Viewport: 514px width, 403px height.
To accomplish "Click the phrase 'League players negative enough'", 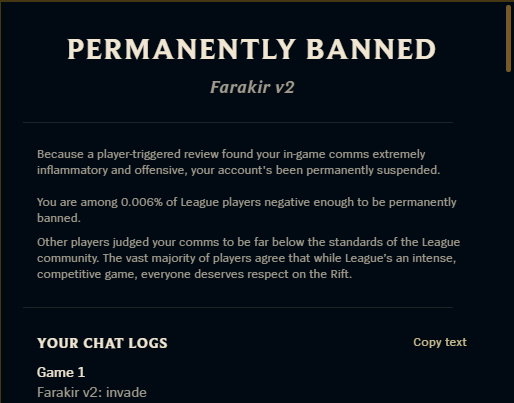I will pyautogui.click(x=267, y=202).
